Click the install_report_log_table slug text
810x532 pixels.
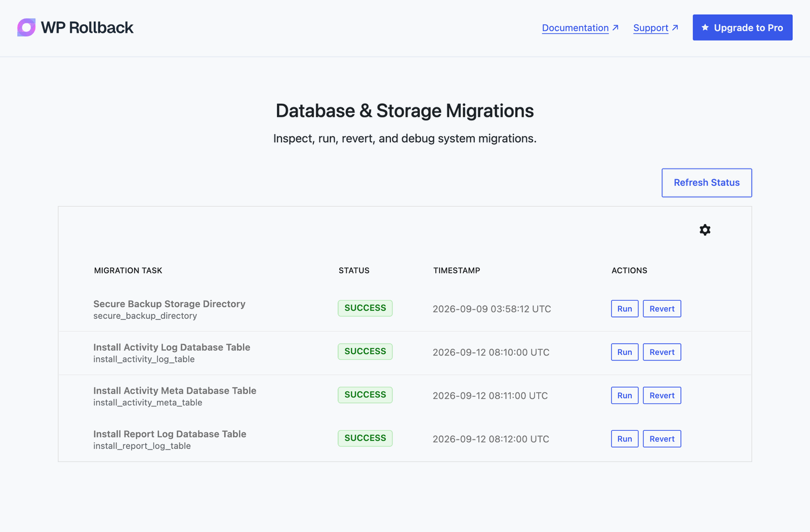coord(142,446)
